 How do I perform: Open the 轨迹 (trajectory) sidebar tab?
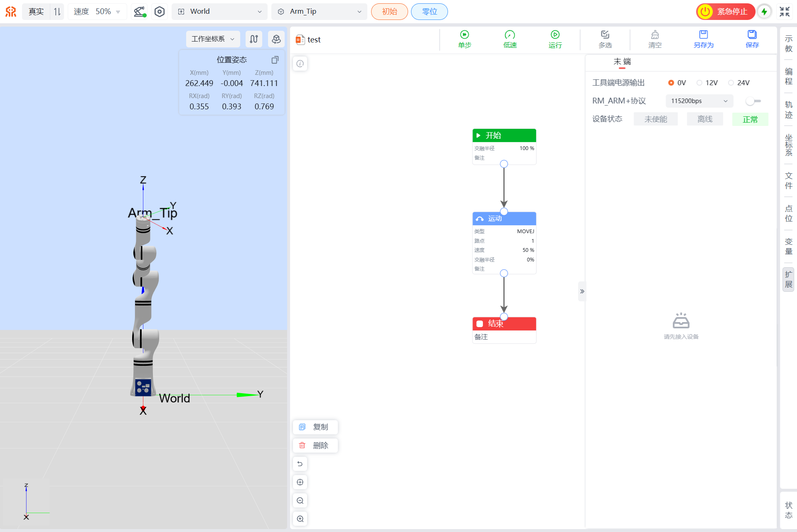[788, 110]
